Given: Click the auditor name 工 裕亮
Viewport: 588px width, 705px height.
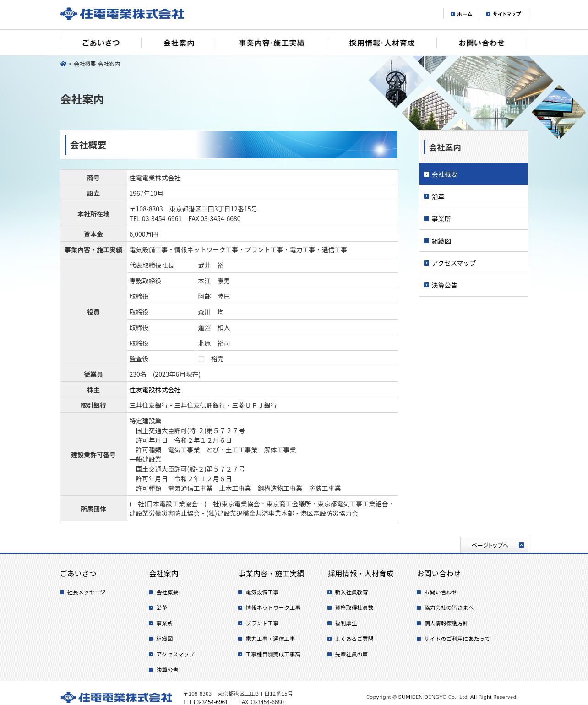Looking at the screenshot, I should (211, 359).
